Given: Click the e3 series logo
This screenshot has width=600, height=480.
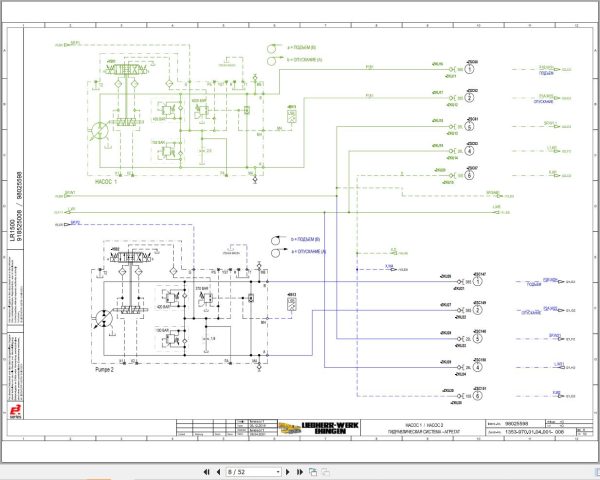Looking at the screenshot, I should coord(16,411).
